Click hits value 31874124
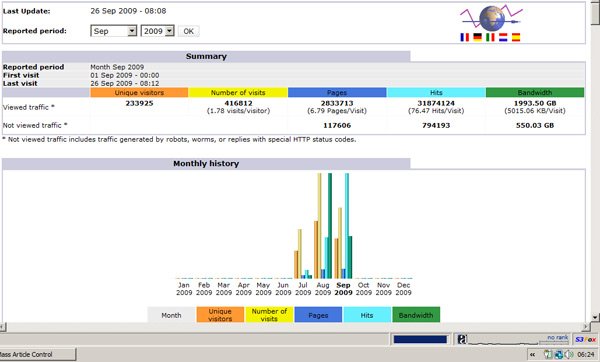 point(436,103)
